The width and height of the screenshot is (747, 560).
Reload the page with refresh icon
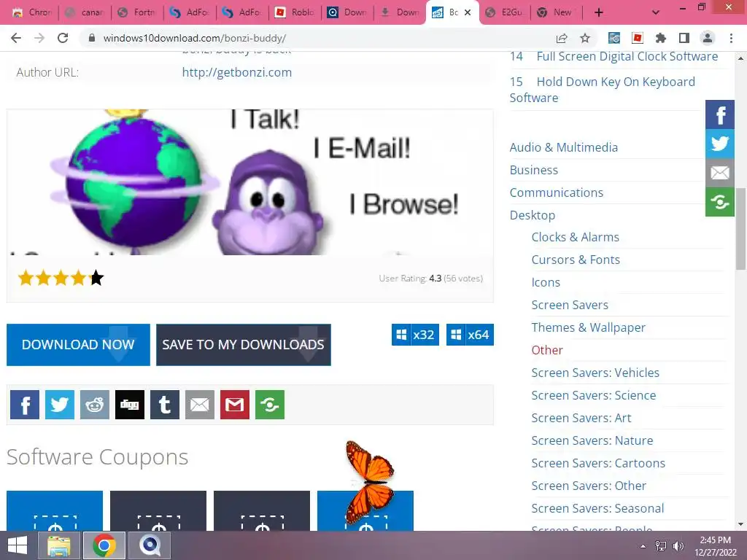(x=63, y=38)
